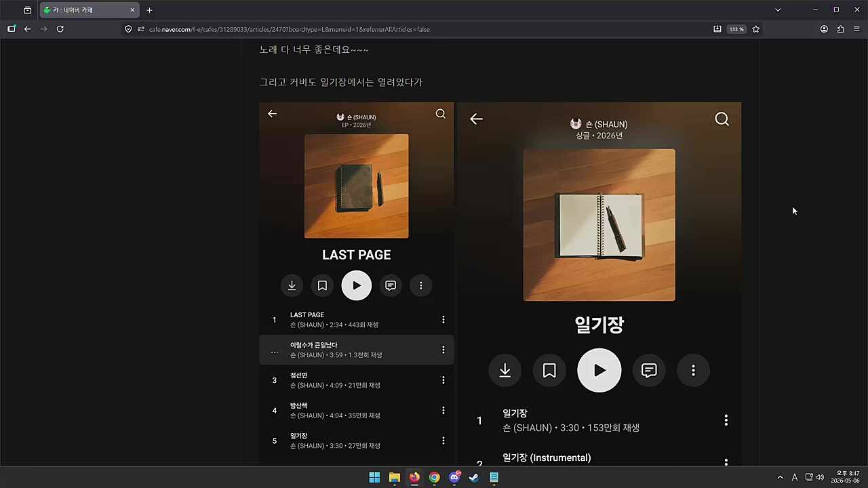868x488 pixels.
Task: Show hidden system tray icons
Action: point(780,477)
